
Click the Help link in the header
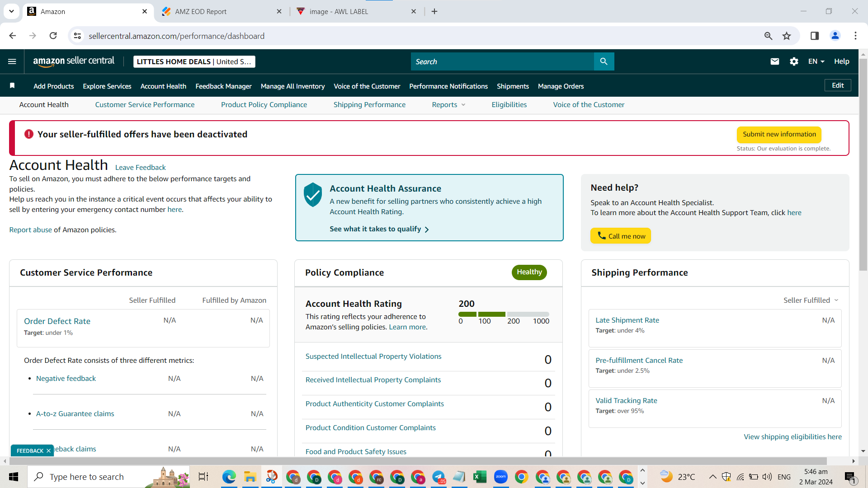(841, 61)
